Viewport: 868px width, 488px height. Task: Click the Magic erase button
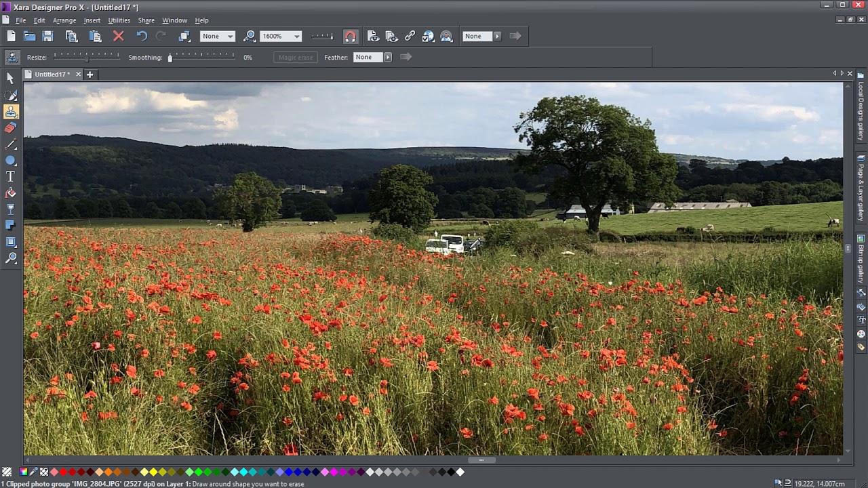pyautogui.click(x=296, y=57)
